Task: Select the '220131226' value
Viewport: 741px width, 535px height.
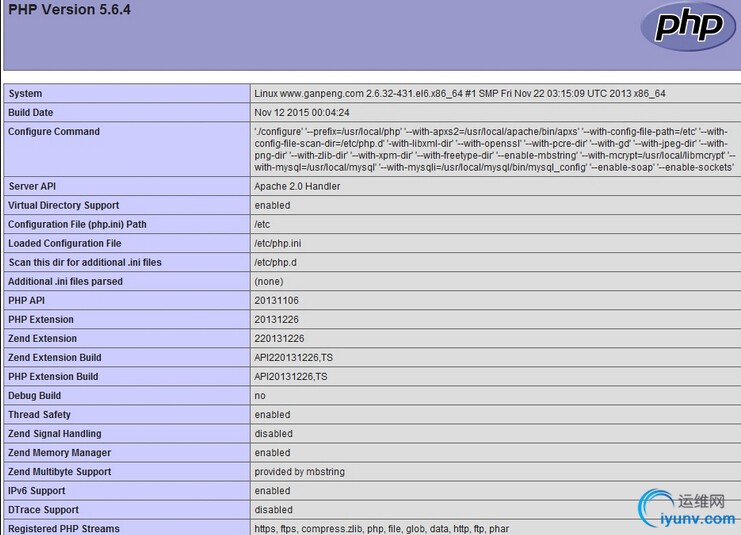Action: tap(279, 338)
